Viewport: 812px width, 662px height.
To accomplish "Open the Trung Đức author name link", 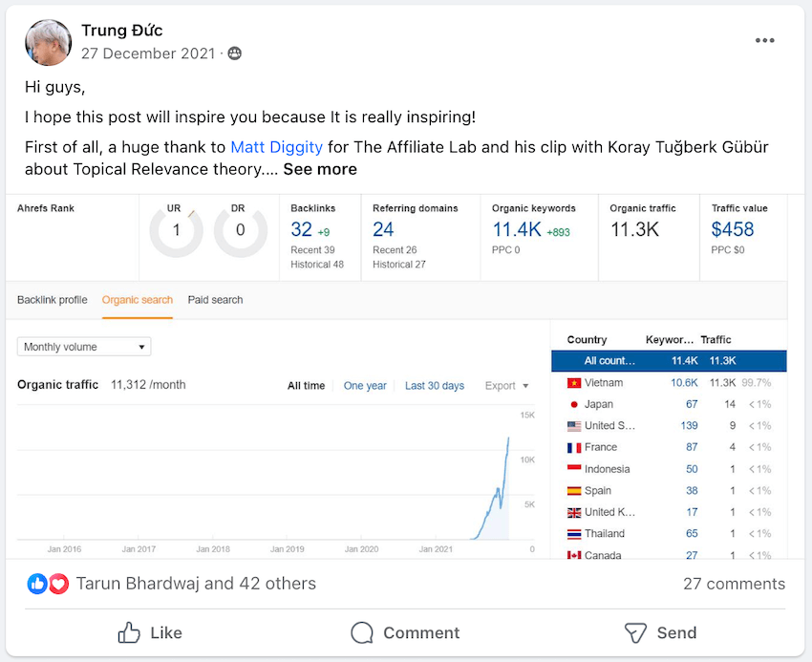I will point(121,31).
